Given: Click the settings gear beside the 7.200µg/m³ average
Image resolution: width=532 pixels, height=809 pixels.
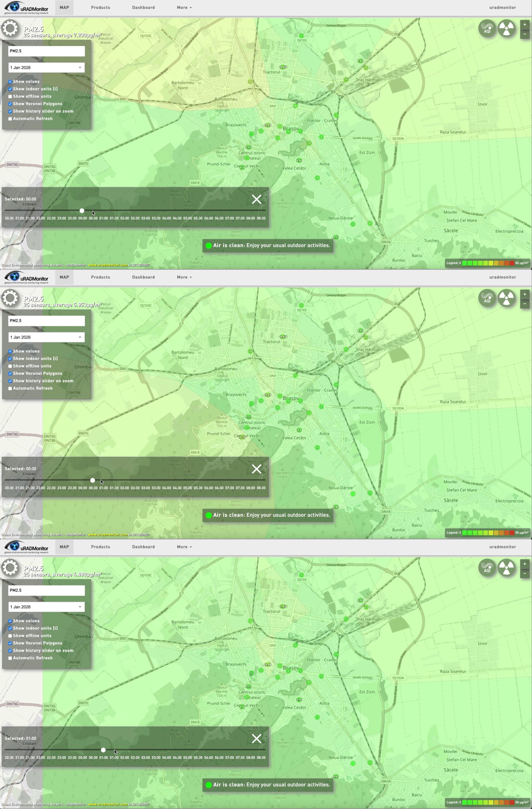Looking at the screenshot, I should [x=10, y=28].
